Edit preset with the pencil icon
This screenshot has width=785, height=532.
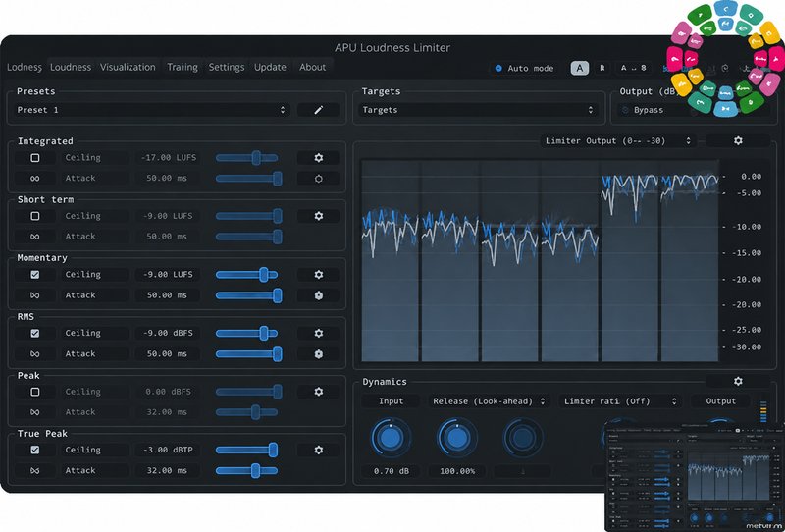(x=318, y=110)
